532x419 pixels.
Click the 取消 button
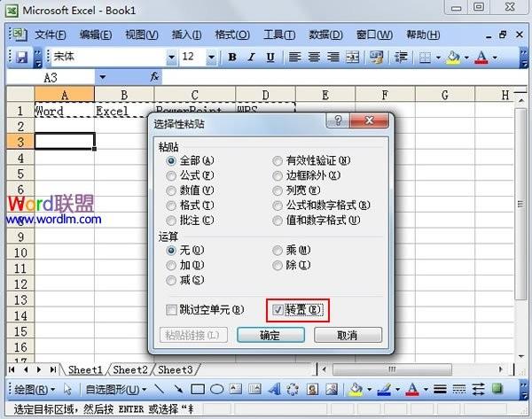(x=347, y=336)
